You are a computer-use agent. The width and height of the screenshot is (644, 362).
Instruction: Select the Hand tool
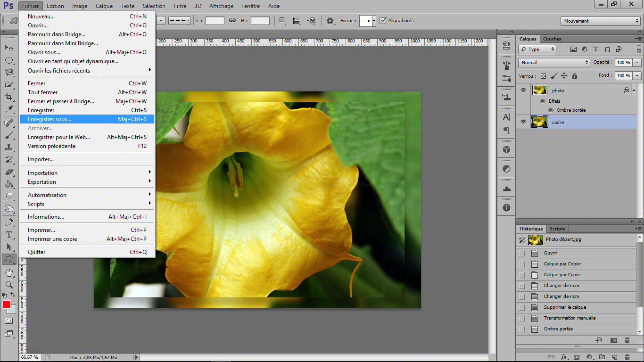coord(9,272)
